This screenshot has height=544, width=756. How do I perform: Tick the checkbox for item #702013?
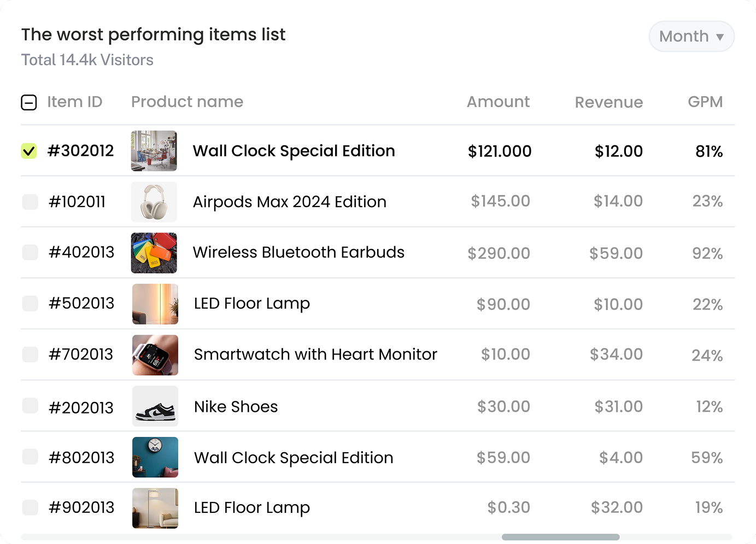pyautogui.click(x=30, y=354)
